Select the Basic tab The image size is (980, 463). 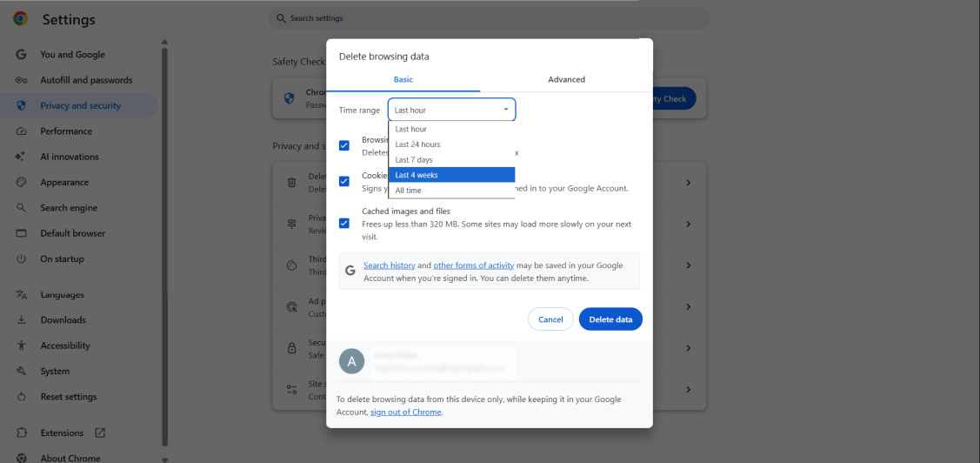pyautogui.click(x=403, y=79)
